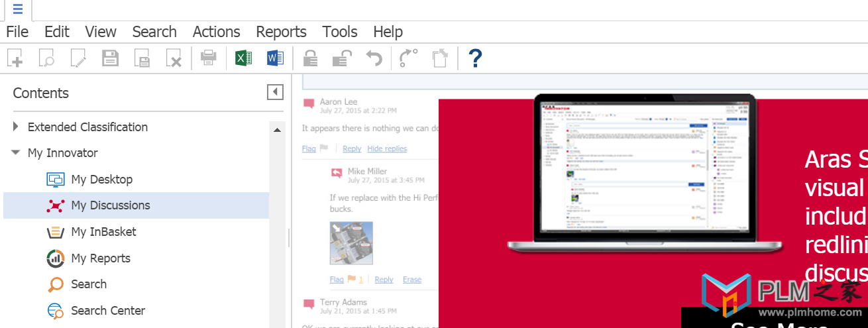The height and width of the screenshot is (328, 868).
Task: Click the My Discussions network icon
Action: [x=56, y=205]
